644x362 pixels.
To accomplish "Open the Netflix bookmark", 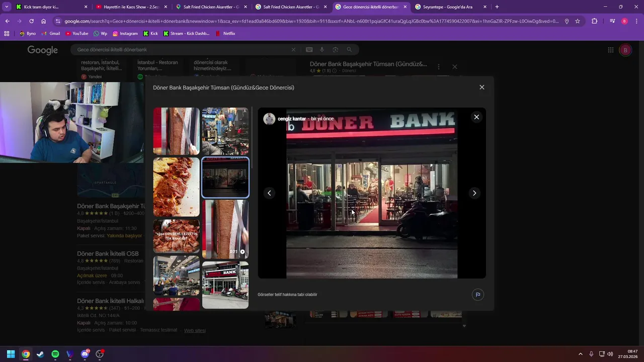I will 225,33.
